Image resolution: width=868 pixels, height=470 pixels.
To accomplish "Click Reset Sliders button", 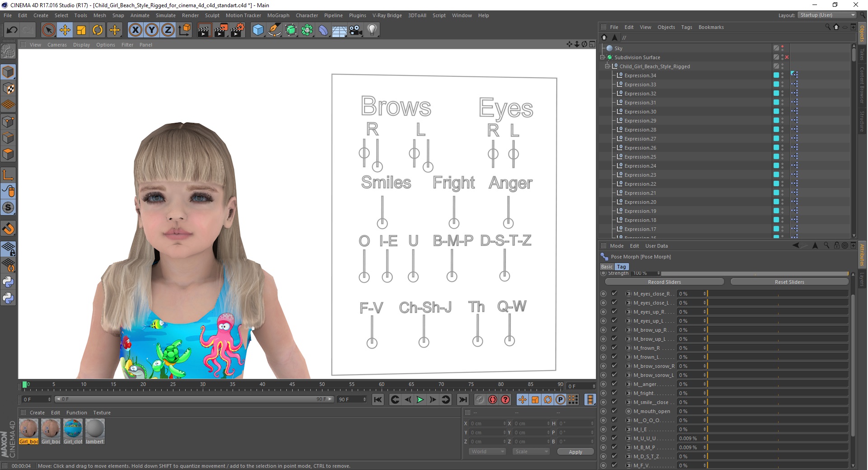I will 789,282.
